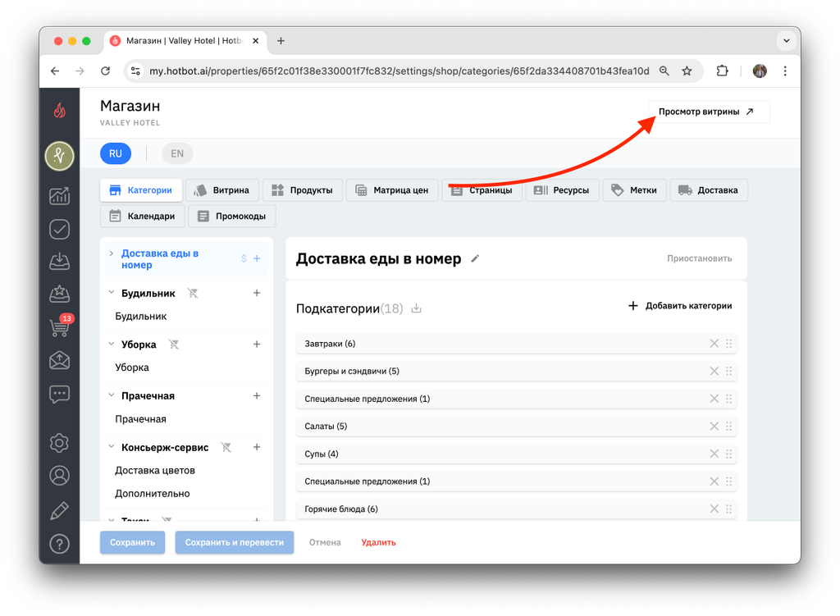Add subcategory with plus next to Будильник
Viewport: 840px width, 616px height.
point(257,293)
